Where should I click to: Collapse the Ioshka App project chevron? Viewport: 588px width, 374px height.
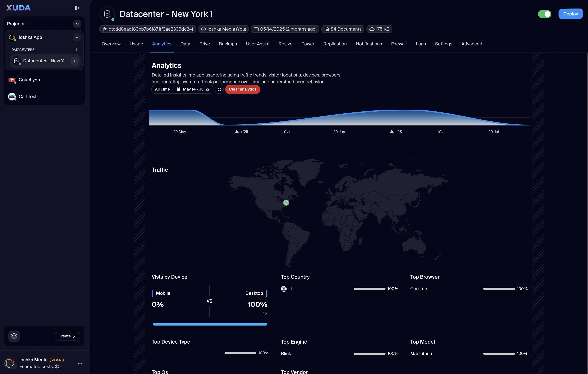point(77,37)
